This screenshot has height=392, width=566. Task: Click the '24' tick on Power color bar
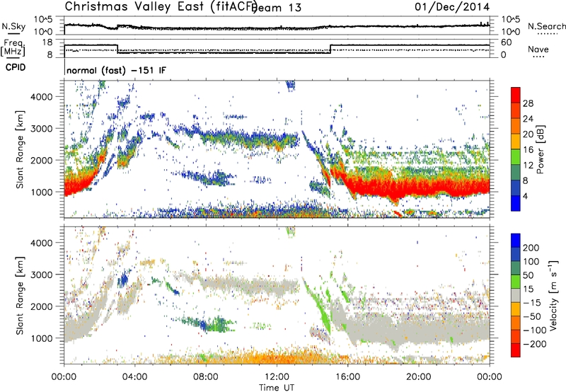(528, 119)
